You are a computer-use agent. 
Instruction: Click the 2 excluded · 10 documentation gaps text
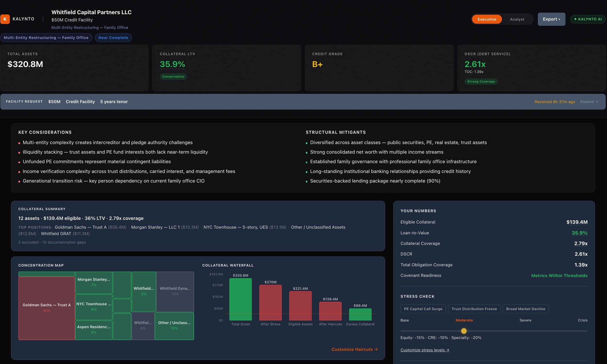[x=52, y=242]
